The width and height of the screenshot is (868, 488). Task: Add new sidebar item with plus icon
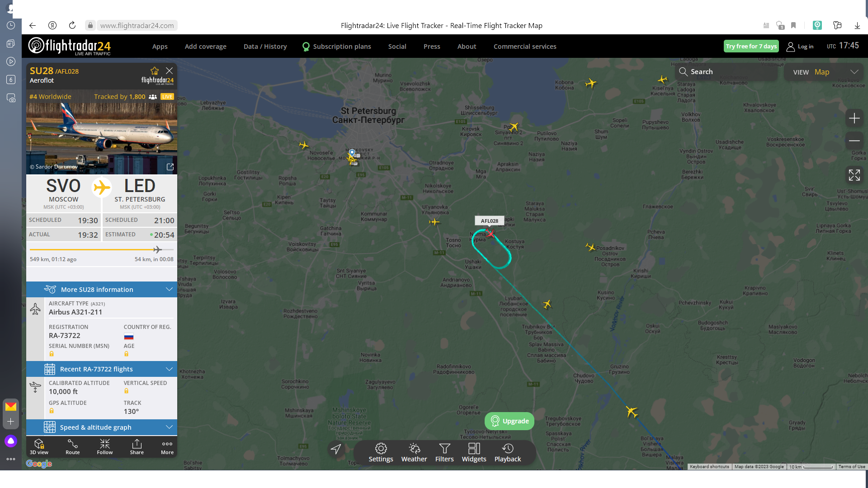point(11,421)
